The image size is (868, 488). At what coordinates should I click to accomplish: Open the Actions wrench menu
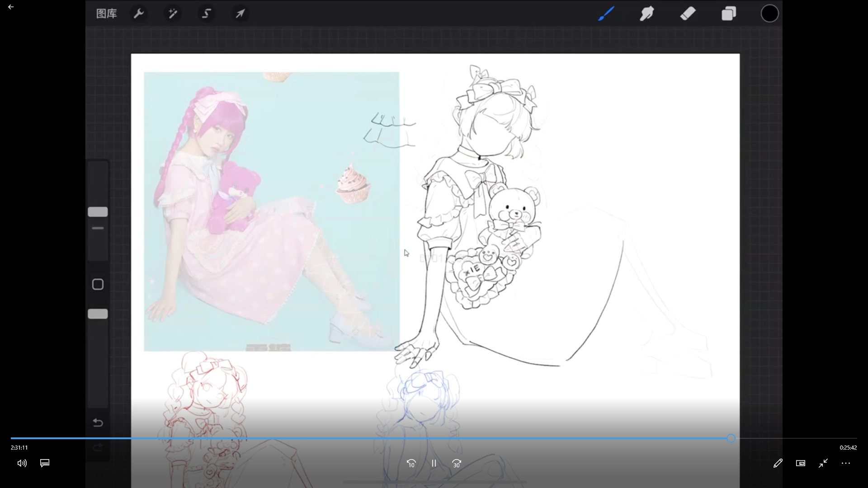click(x=138, y=14)
